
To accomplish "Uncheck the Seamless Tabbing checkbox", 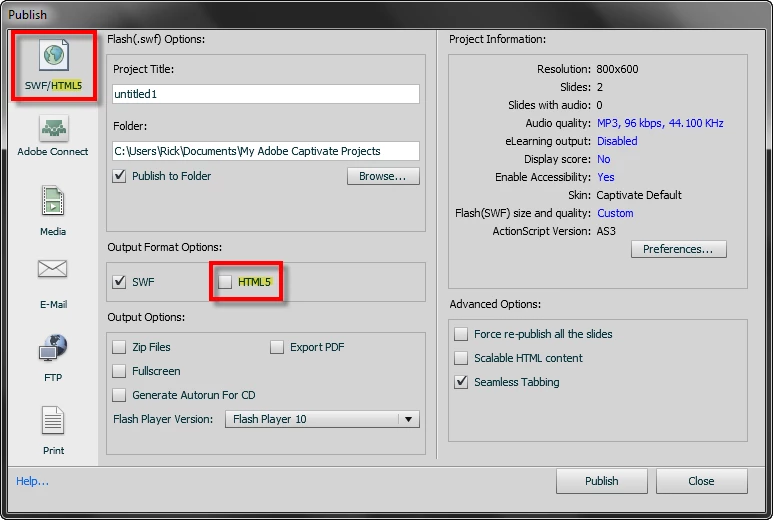I will (461, 382).
